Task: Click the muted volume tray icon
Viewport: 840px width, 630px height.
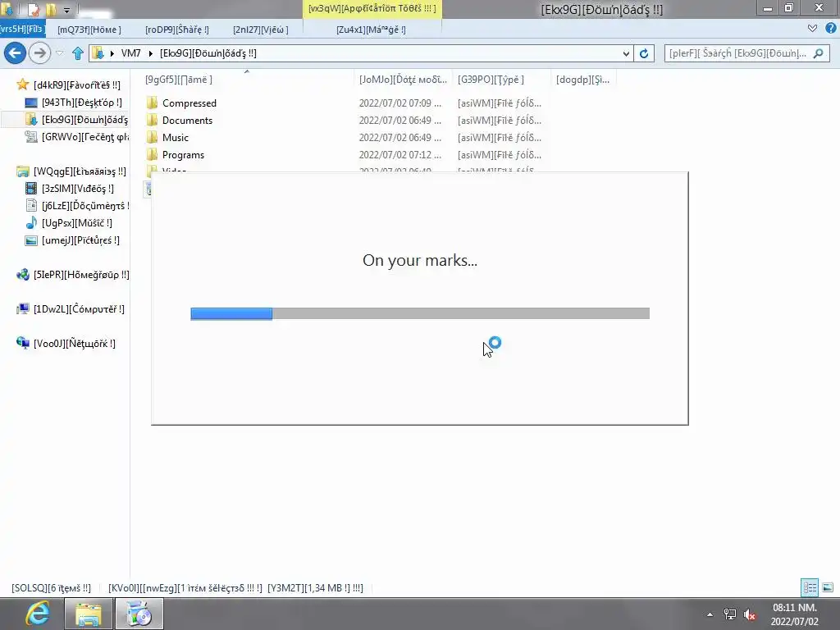Action: point(750,614)
